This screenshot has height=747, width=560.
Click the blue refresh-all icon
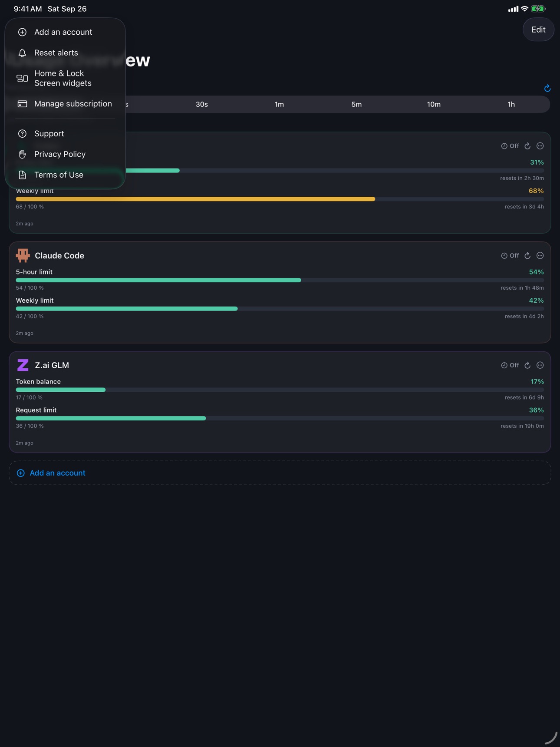tap(547, 88)
